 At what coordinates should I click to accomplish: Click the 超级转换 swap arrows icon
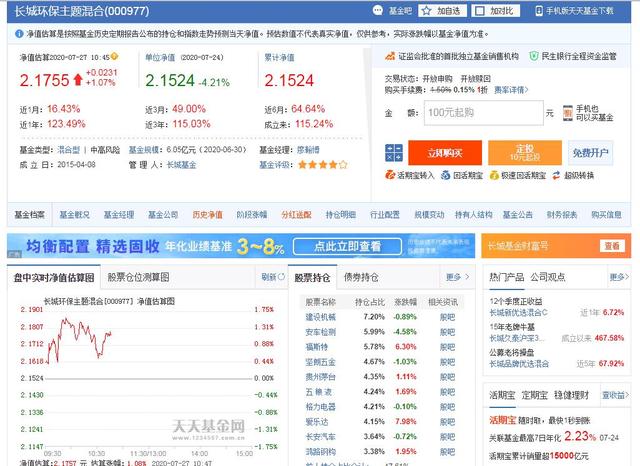556,175
